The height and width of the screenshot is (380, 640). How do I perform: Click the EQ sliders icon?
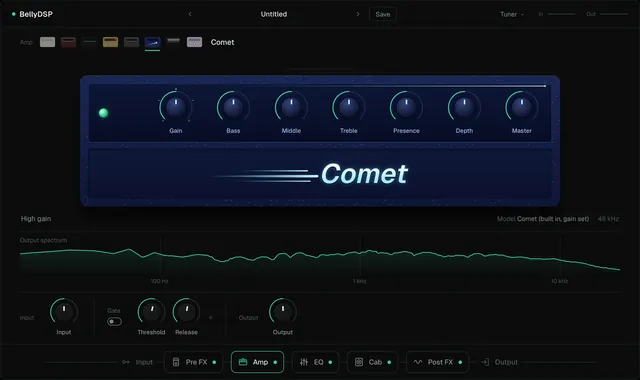point(304,362)
